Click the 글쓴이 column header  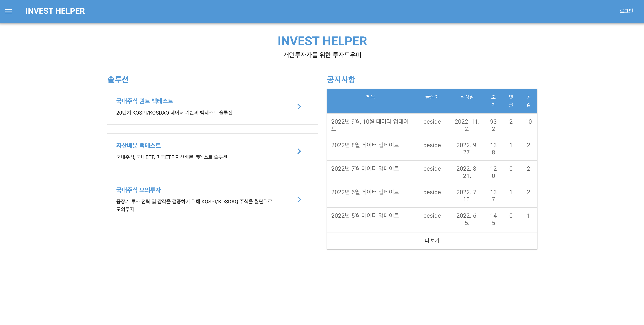click(x=432, y=97)
